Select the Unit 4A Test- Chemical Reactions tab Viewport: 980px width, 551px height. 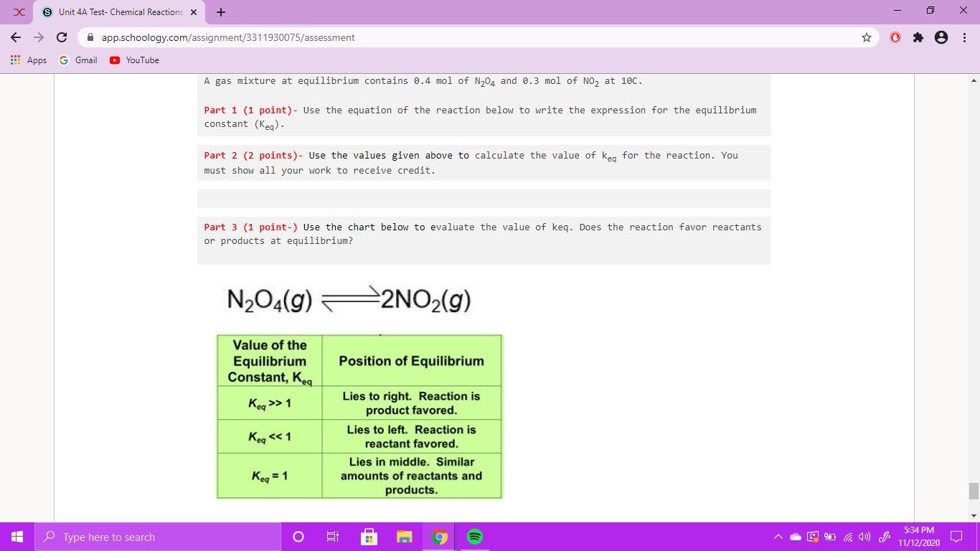point(120,12)
